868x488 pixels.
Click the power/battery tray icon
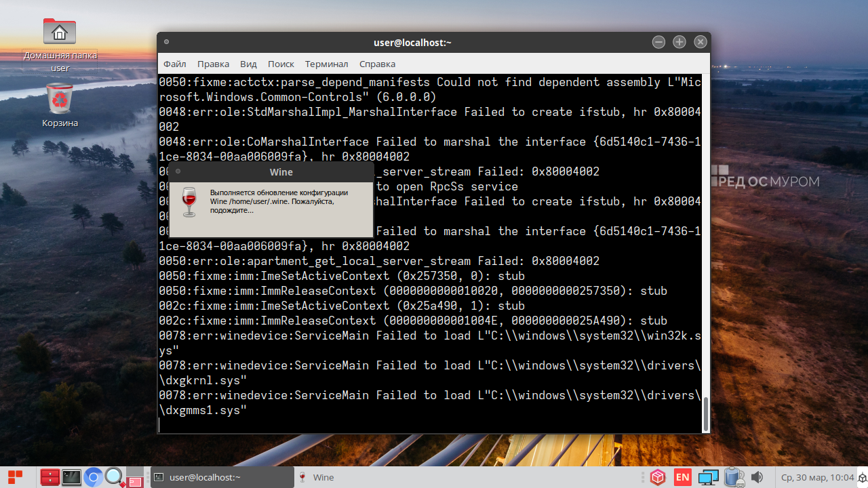tap(733, 477)
